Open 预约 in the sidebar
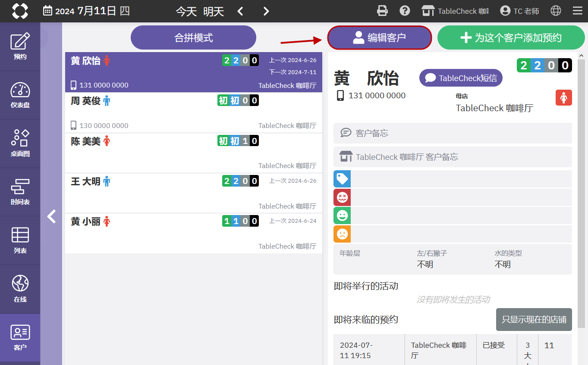 pyautogui.click(x=20, y=47)
